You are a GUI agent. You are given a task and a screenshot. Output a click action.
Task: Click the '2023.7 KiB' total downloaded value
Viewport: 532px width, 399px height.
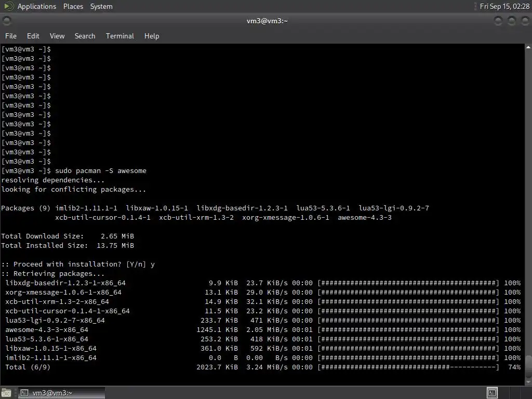click(x=217, y=367)
